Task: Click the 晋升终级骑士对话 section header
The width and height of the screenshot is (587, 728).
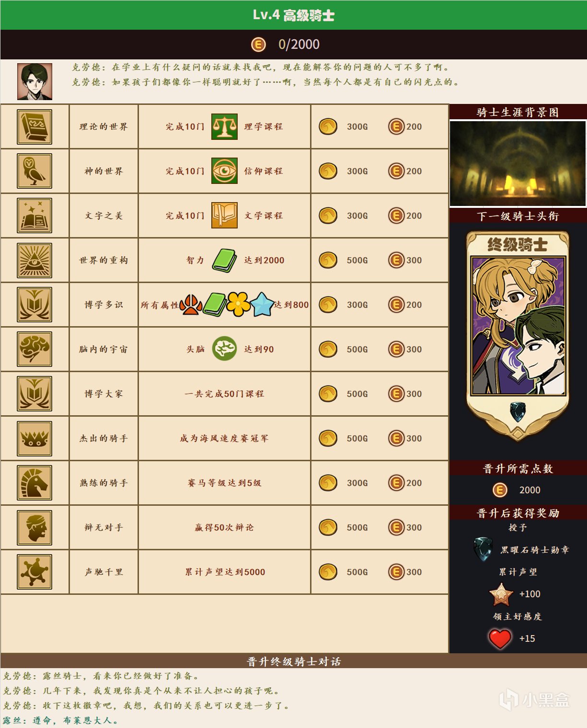Action: tap(293, 661)
